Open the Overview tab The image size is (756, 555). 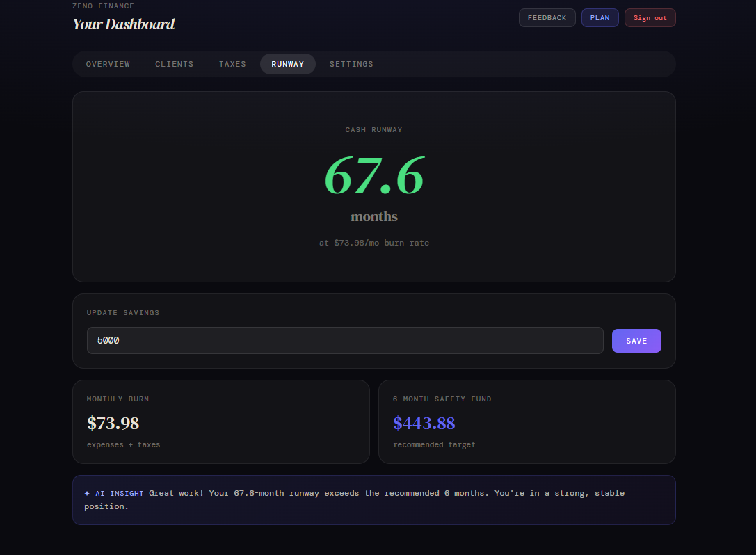point(108,64)
